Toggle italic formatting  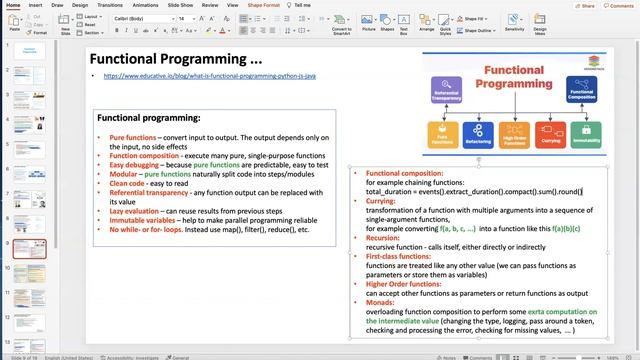pos(126,31)
